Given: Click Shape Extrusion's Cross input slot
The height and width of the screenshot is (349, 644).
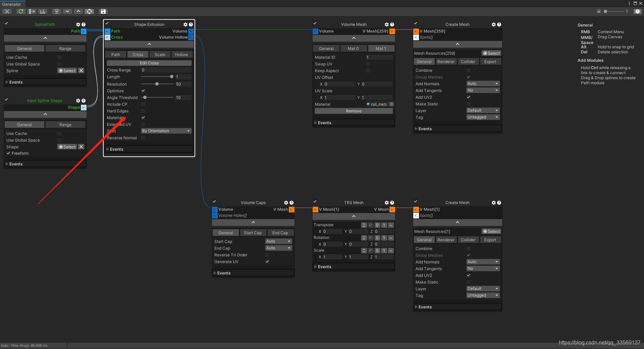Looking at the screenshot, I should [107, 37].
